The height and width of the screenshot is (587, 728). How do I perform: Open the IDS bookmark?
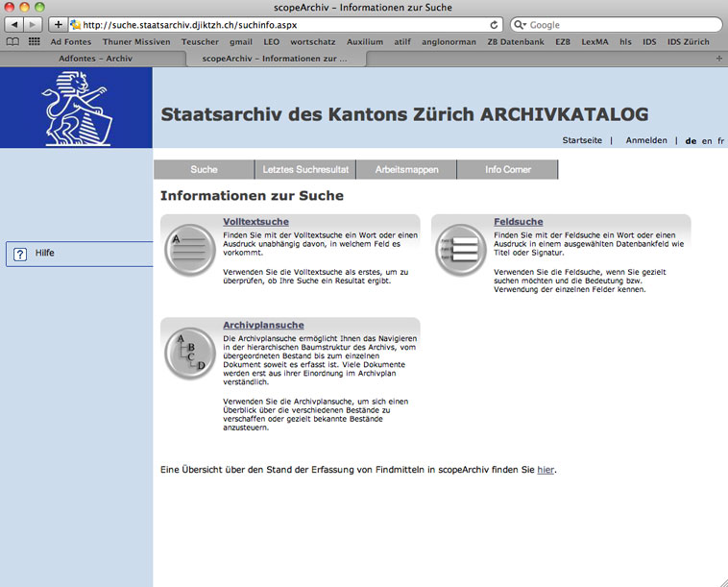pyautogui.click(x=649, y=42)
